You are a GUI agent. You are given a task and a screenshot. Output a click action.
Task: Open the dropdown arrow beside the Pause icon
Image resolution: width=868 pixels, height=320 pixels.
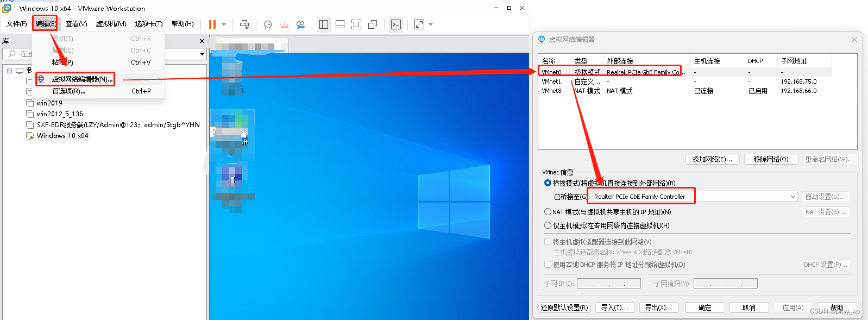(x=223, y=24)
